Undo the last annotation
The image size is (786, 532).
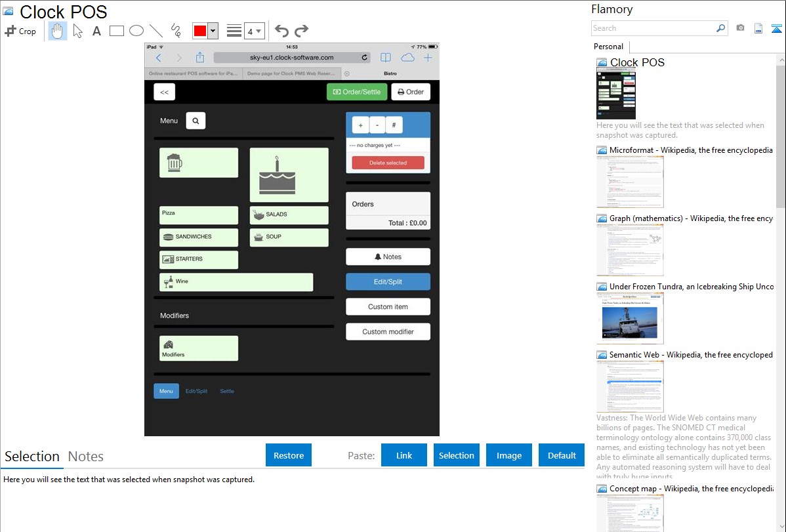pyautogui.click(x=281, y=31)
